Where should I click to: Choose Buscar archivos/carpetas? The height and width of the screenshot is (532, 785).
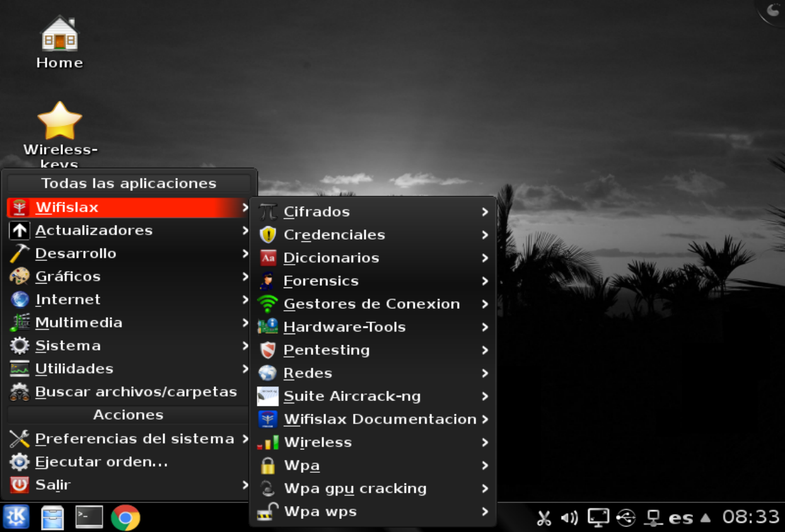(128, 392)
